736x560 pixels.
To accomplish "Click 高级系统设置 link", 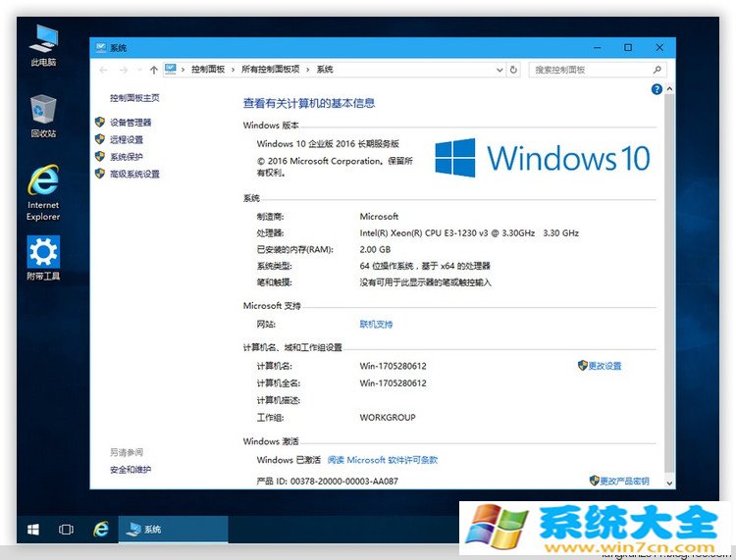I will point(134,174).
